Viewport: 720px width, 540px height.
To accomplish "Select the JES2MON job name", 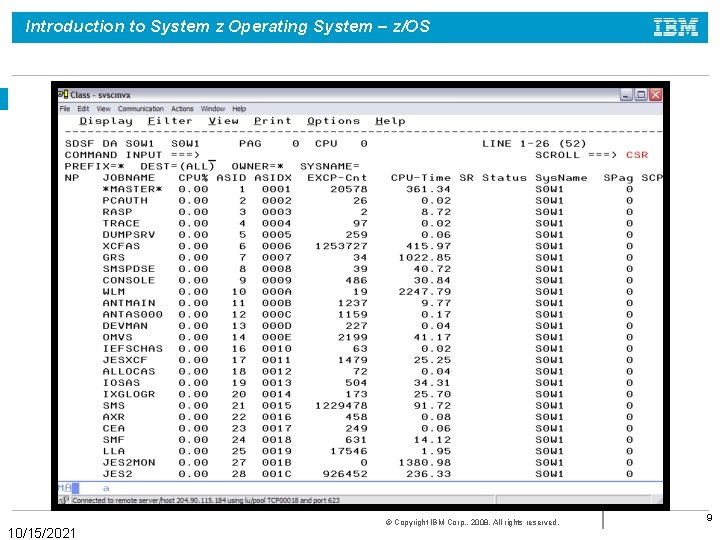I will 129,463.
